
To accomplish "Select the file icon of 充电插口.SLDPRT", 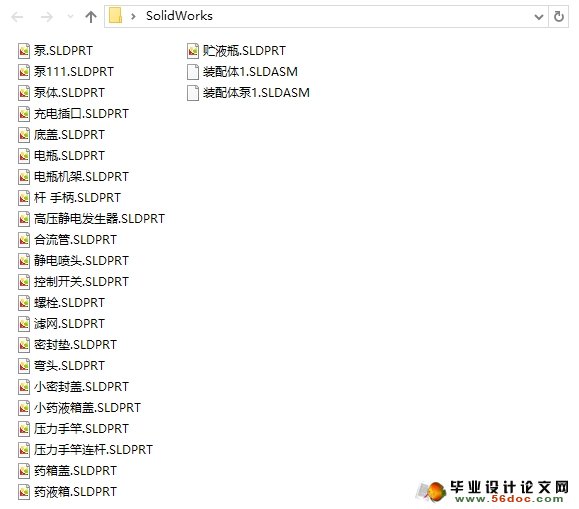I will 24,114.
